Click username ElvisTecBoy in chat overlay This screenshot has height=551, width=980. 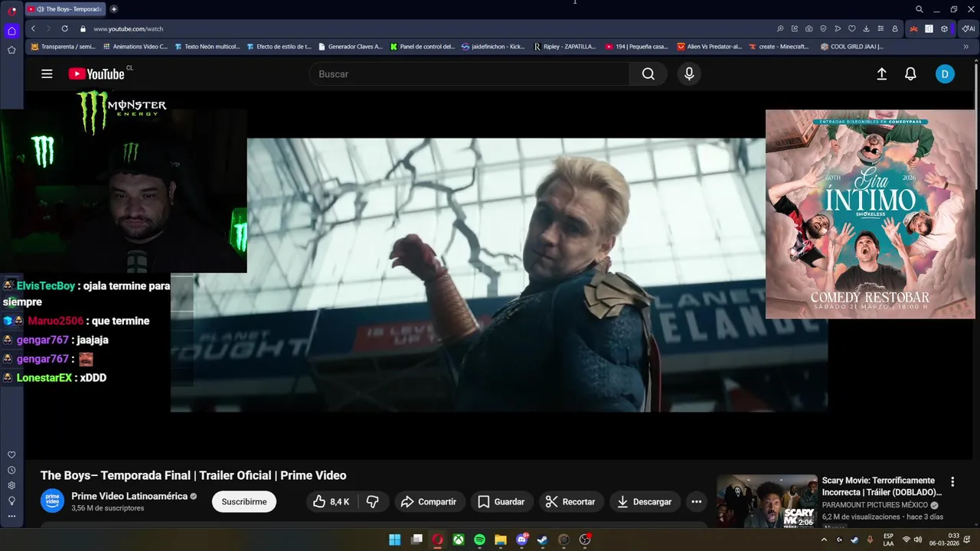[46, 285]
